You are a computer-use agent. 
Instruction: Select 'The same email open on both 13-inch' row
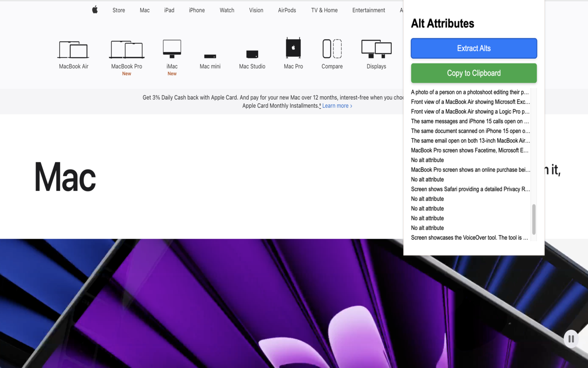point(470,140)
